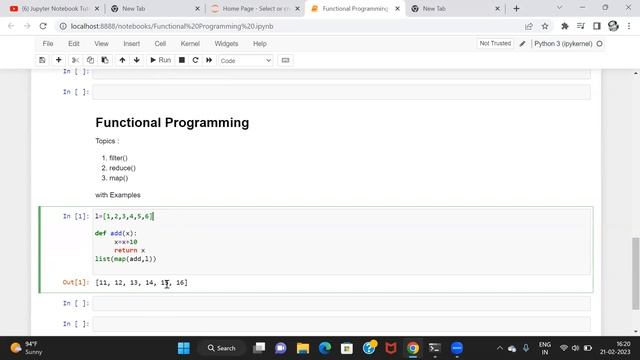Open the media control icon in Chrome toolbar
Screen dimensions: 640x360
pos(580,26)
